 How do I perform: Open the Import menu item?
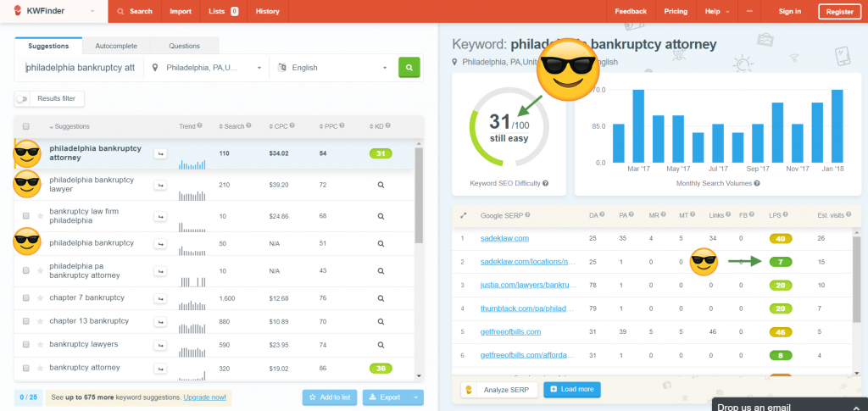[x=180, y=11]
